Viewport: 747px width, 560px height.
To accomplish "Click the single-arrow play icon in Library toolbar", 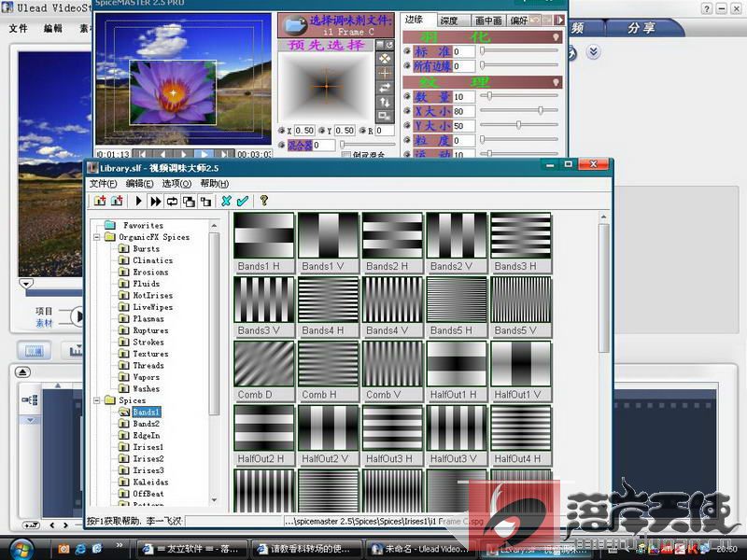I will (x=138, y=201).
